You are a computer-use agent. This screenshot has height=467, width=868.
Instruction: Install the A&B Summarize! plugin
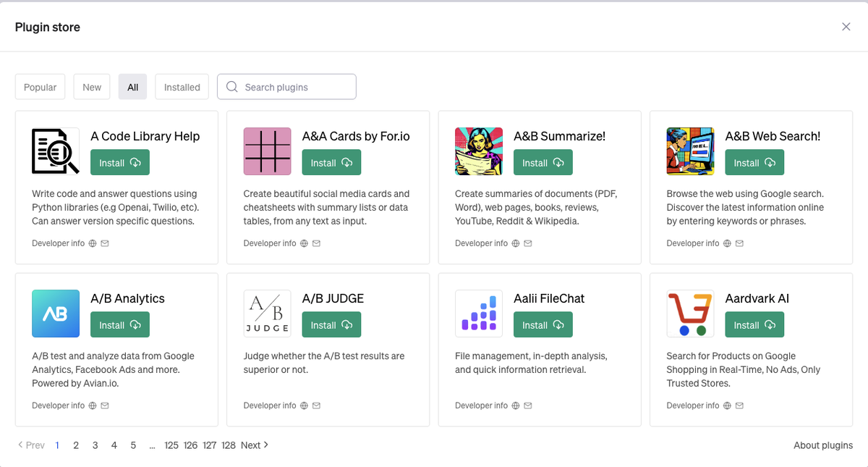(543, 163)
